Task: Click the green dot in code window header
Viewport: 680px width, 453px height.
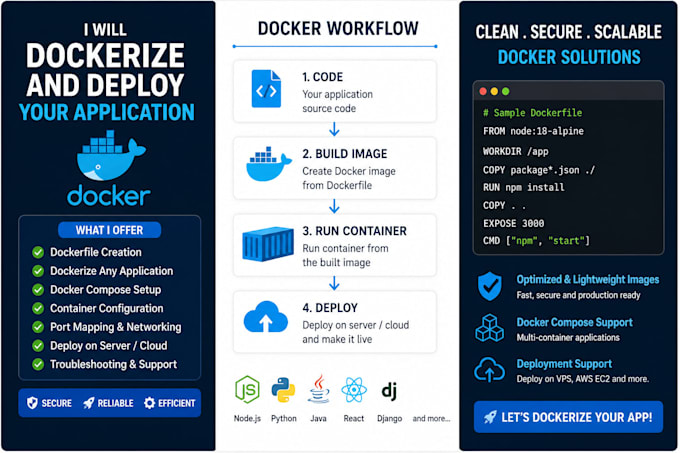Action: coord(506,91)
